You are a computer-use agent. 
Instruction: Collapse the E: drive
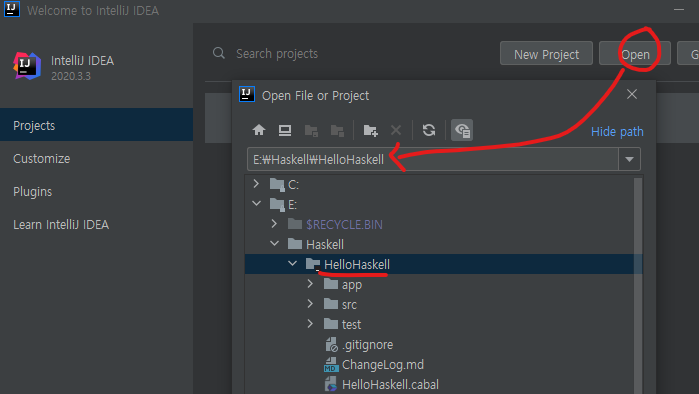[256, 203]
